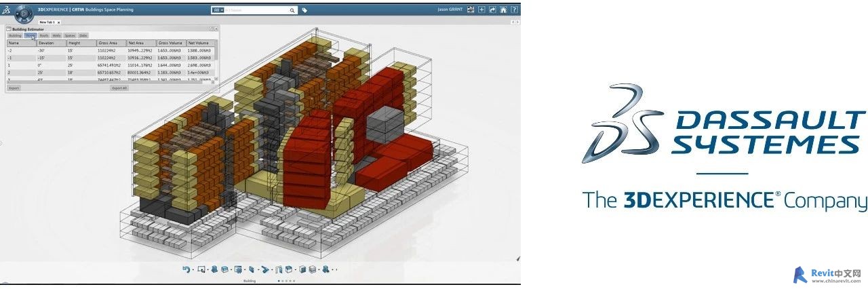The image size is (868, 289).
Task: Sort by the Height column header
Action: 81,43
